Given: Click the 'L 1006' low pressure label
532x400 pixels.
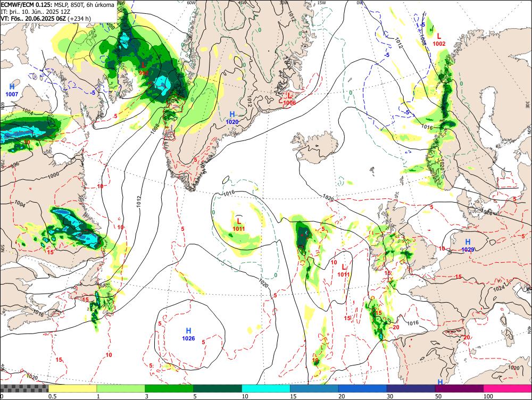Looking at the screenshot, I should tap(289, 99).
